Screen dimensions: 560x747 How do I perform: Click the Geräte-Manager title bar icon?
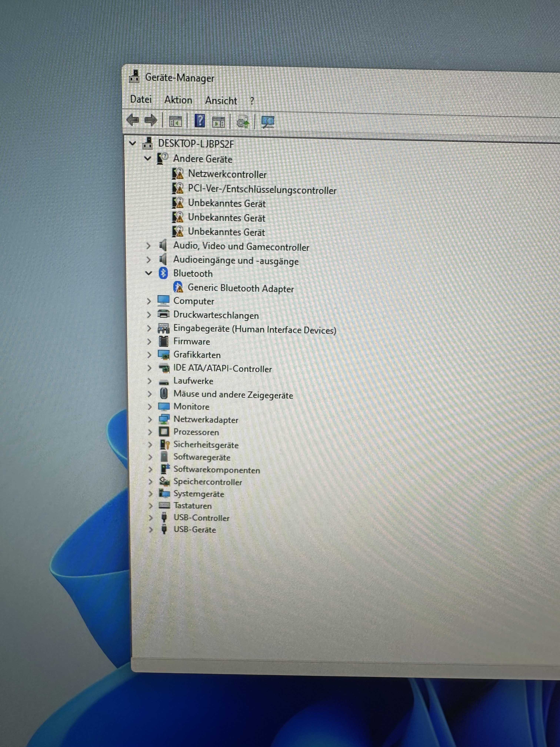coord(135,77)
